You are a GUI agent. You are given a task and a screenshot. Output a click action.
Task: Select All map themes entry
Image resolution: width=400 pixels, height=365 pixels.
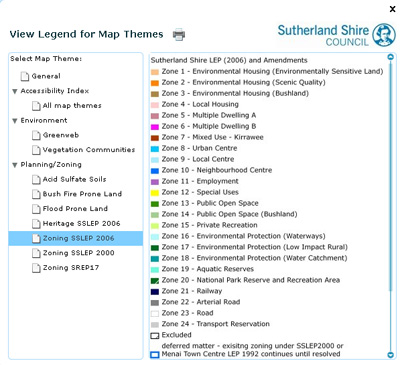(72, 106)
